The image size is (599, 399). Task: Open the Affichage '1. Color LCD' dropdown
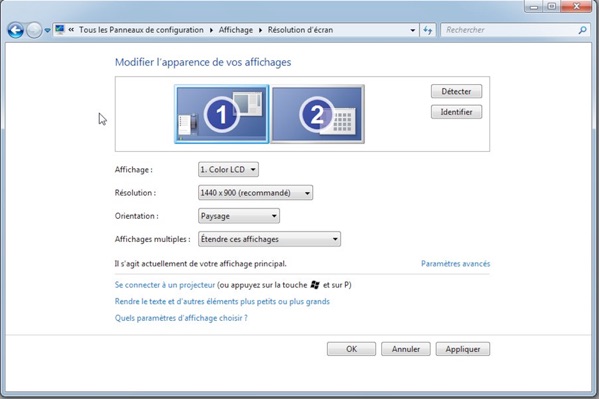(x=228, y=169)
